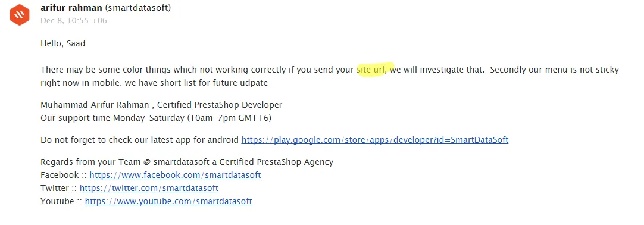Screen dimensions: 644x225
Task: Select the support time Monday-Saturday line
Action: tap(156, 118)
